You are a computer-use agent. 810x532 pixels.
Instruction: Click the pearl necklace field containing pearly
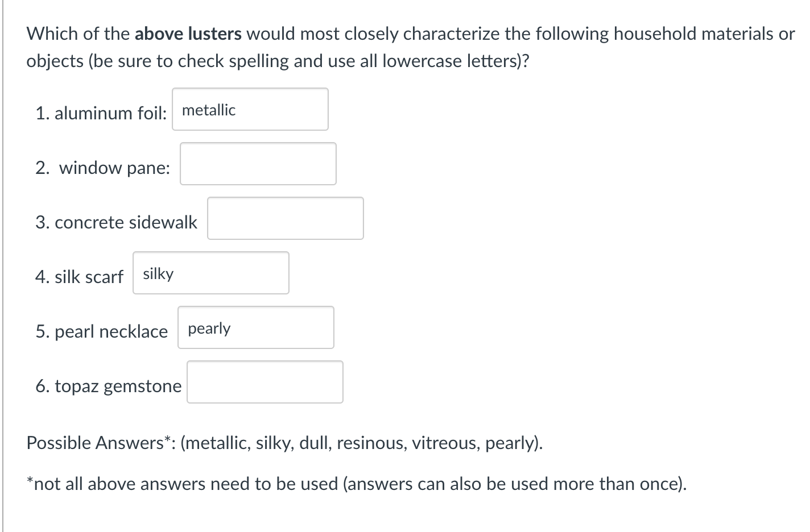pos(256,327)
